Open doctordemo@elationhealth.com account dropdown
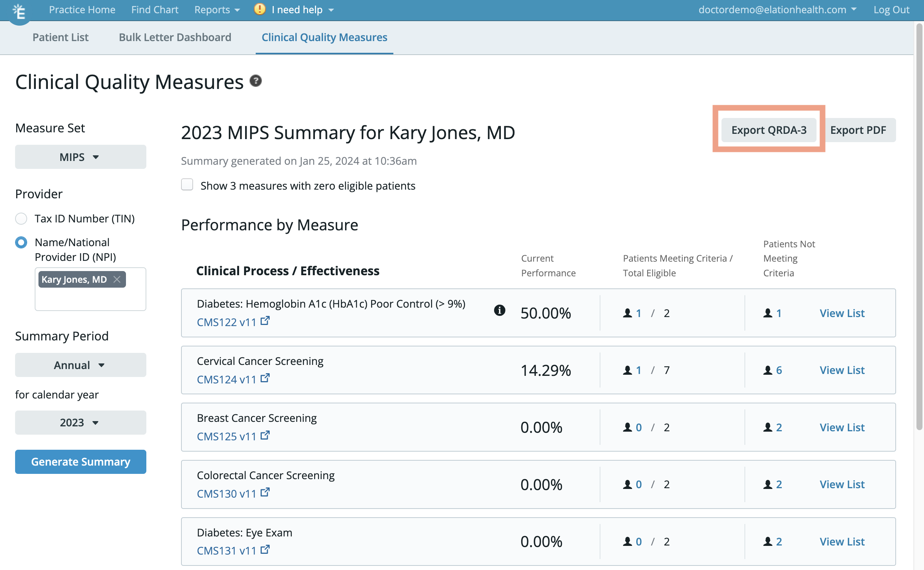924x570 pixels. 777,9
